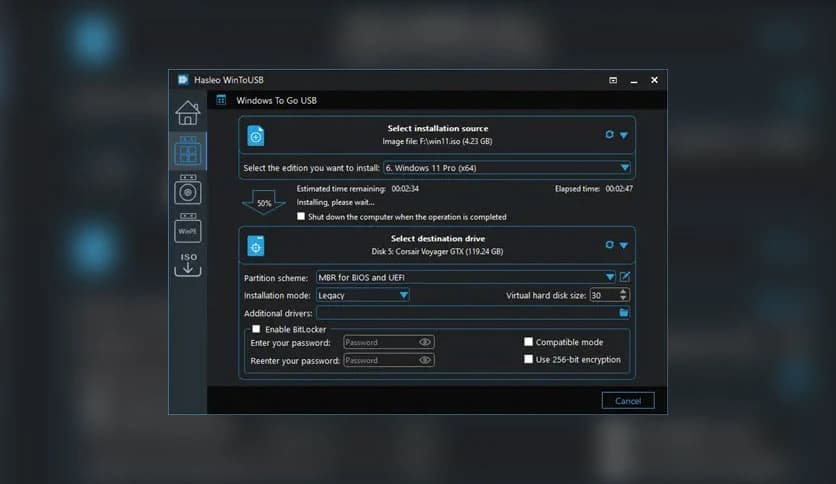Open the Windows Installation USB sidebar icon

pyautogui.click(x=188, y=190)
